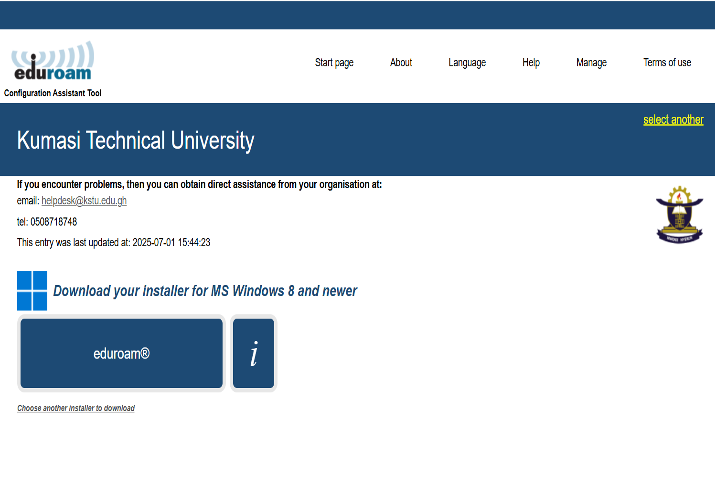Click 'Choose another installer to download'
The height and width of the screenshot is (478, 716).
coord(76,408)
